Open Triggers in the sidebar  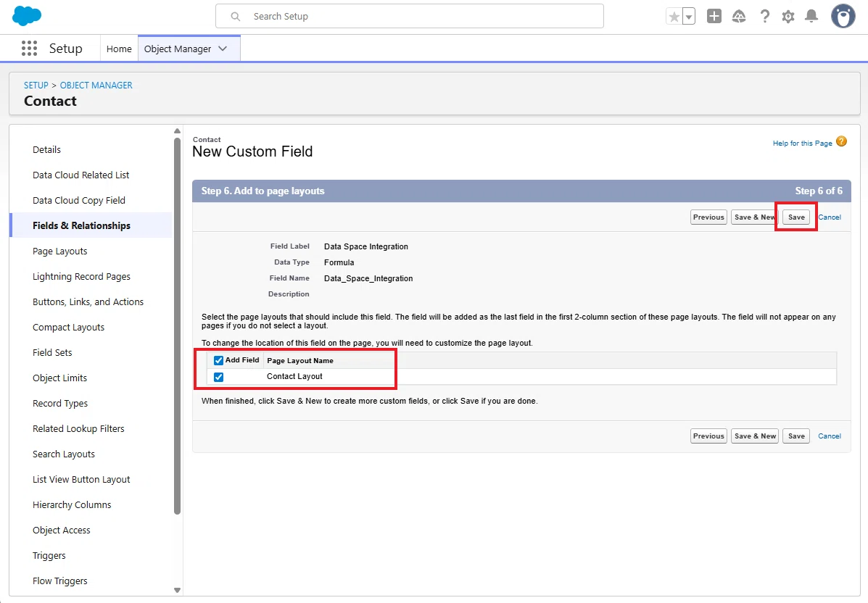pos(49,555)
